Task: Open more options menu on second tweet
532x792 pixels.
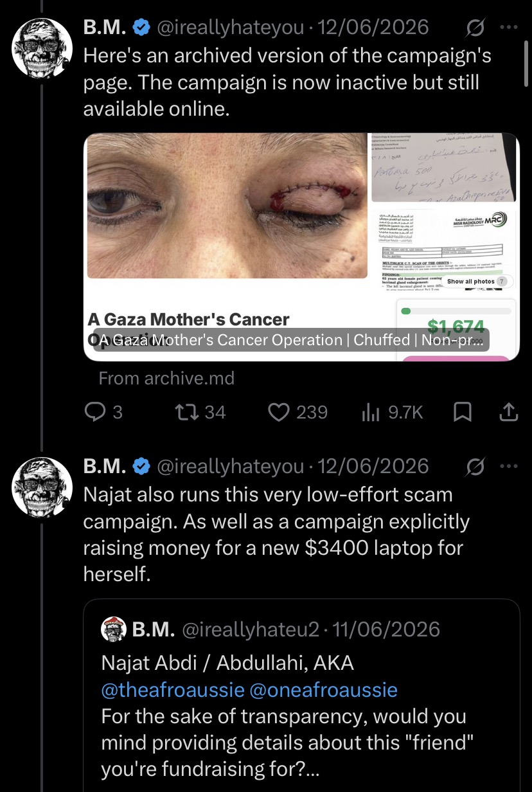Action: tap(508, 466)
